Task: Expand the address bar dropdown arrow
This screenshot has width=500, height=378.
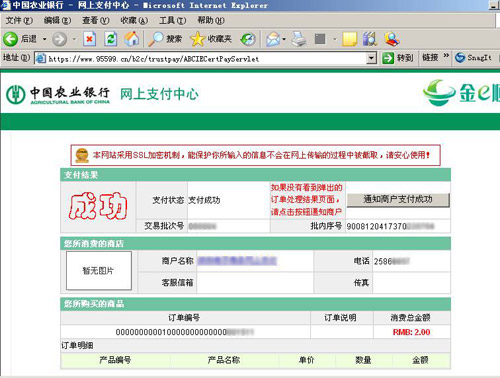Action: click(x=371, y=59)
